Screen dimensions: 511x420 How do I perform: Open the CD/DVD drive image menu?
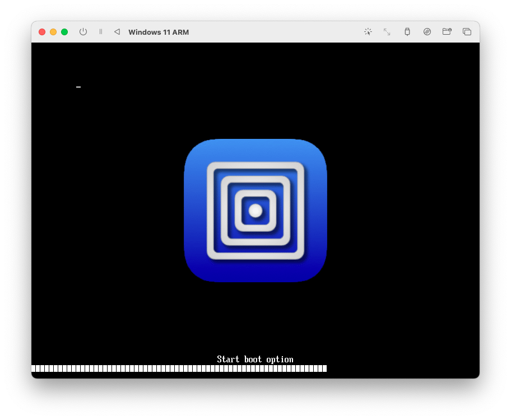427,31
